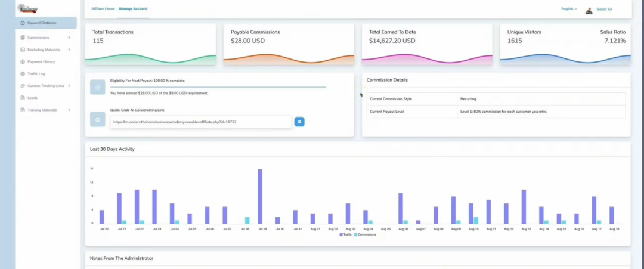Click the Leads document icon
This screenshot has width=644, height=269.
[23, 98]
